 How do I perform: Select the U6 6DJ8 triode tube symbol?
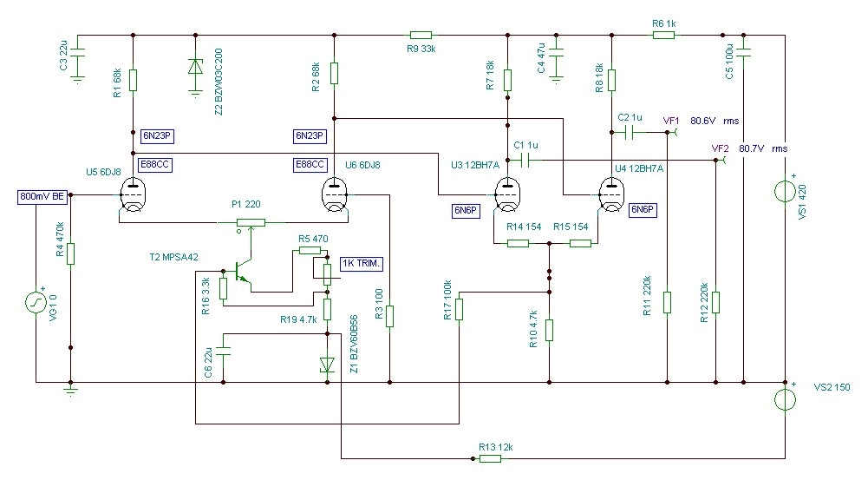[335, 195]
